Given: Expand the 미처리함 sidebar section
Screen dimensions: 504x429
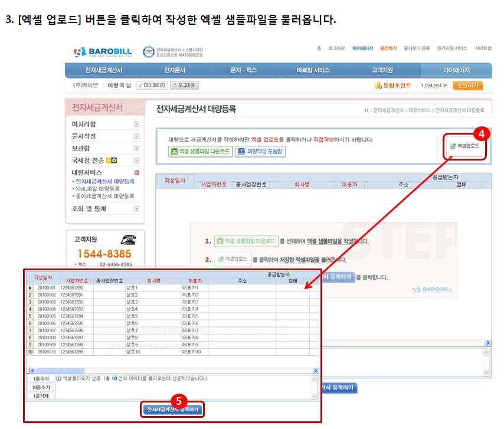Looking at the screenshot, I should tap(137, 125).
